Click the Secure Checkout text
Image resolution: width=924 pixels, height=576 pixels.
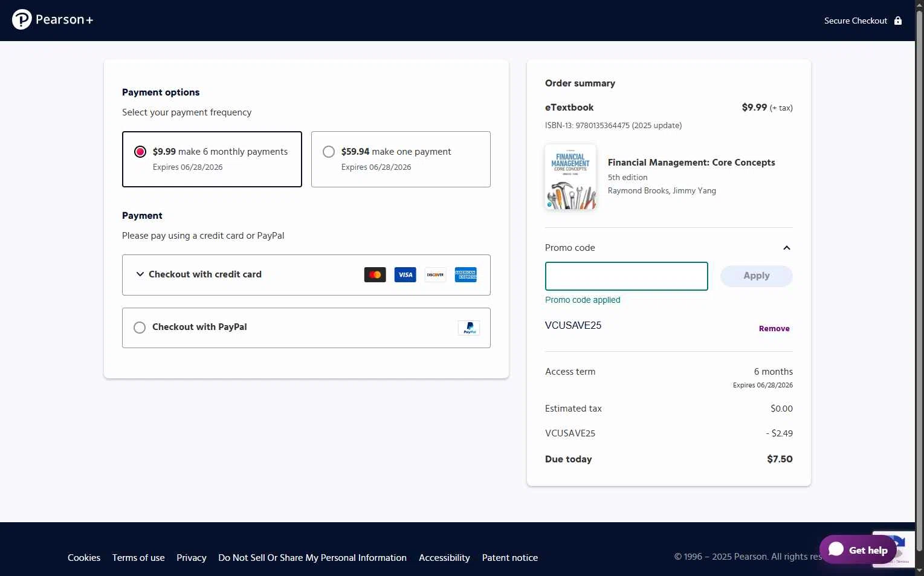click(x=856, y=21)
